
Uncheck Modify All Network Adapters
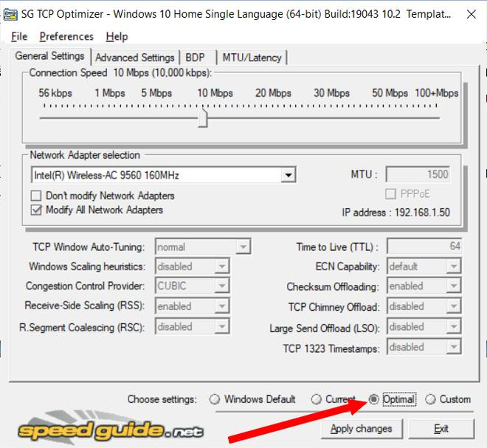pyautogui.click(x=35, y=210)
